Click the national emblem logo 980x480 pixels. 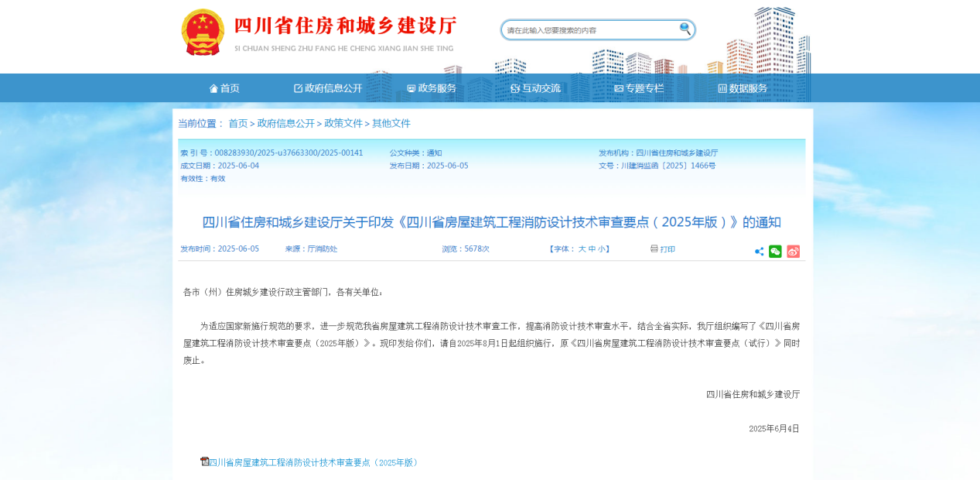pyautogui.click(x=203, y=32)
